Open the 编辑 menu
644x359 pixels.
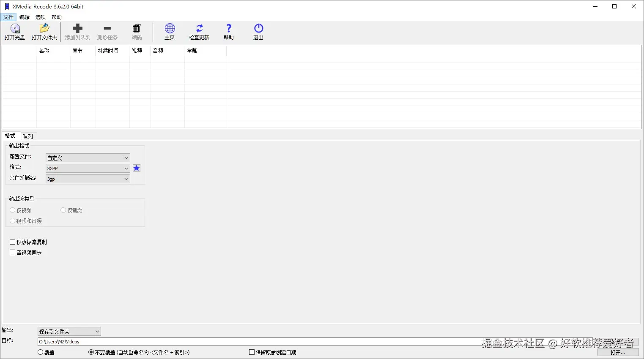25,17
